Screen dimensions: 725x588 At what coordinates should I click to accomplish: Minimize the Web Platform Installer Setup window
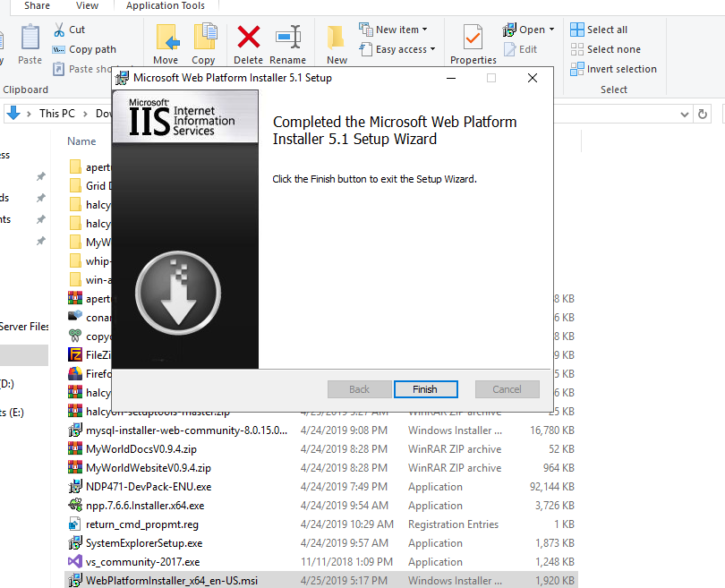(451, 78)
